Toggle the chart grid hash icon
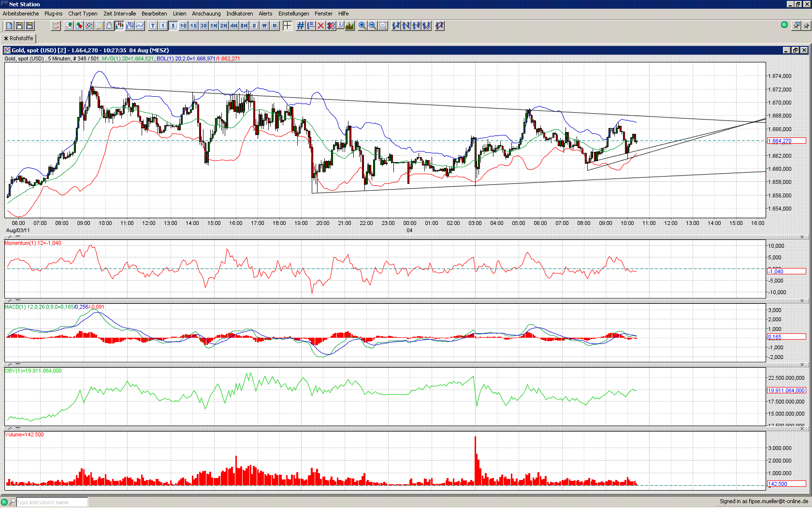The width and height of the screenshot is (812, 508). pyautogui.click(x=300, y=26)
